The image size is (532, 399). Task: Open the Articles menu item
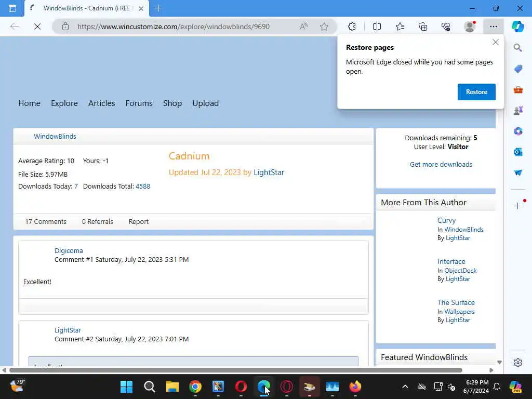tap(101, 103)
